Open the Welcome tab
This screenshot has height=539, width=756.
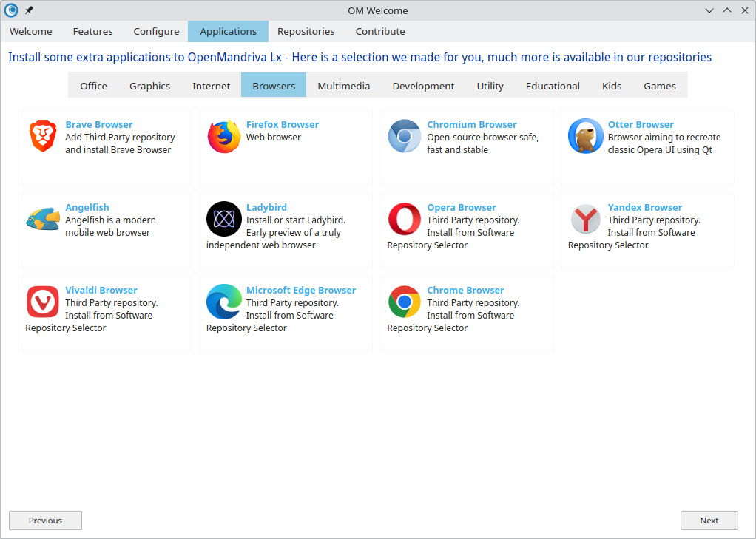point(31,31)
